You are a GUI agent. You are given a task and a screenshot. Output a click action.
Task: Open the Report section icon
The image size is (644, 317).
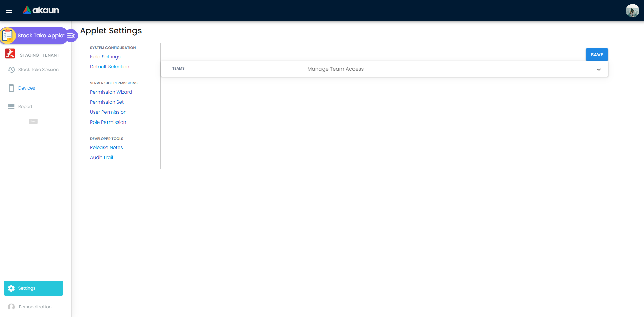11,106
